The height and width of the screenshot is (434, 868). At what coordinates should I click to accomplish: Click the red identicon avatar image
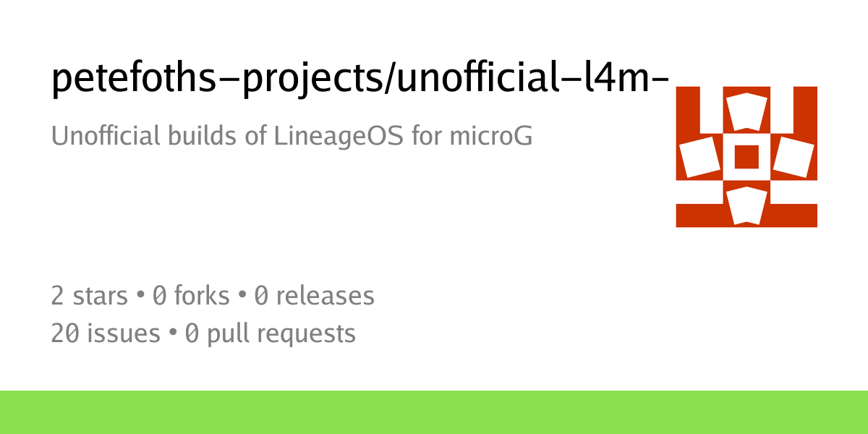coord(746,156)
